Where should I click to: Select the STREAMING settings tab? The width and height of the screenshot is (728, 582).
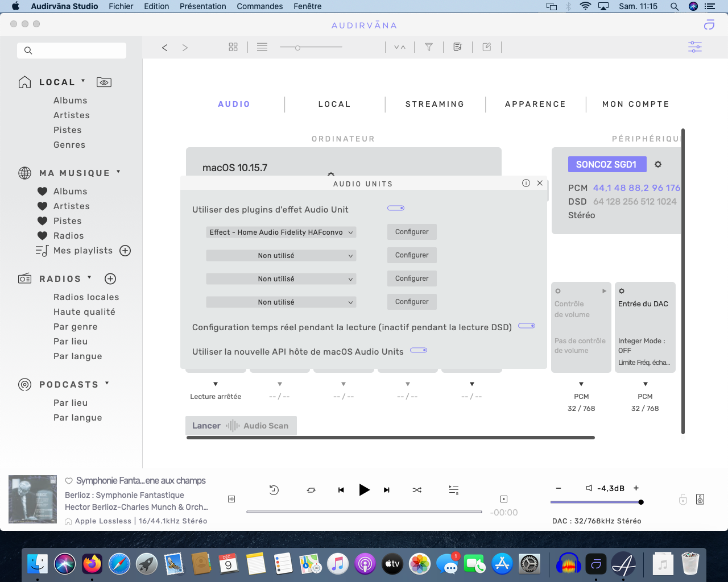(435, 104)
